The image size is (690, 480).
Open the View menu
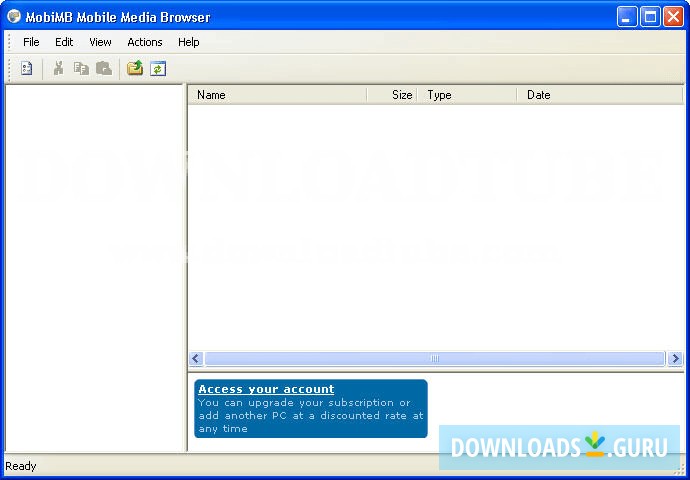click(100, 42)
